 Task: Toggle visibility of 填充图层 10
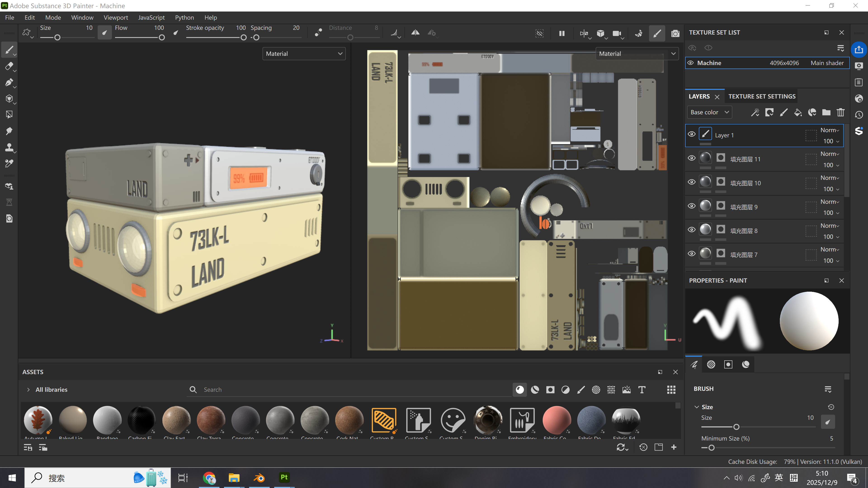click(691, 182)
